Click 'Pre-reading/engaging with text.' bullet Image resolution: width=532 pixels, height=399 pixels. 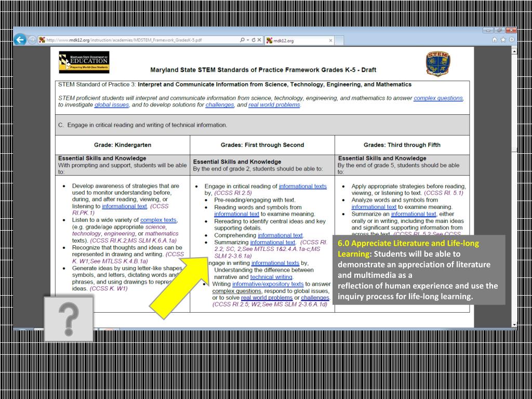click(x=255, y=200)
